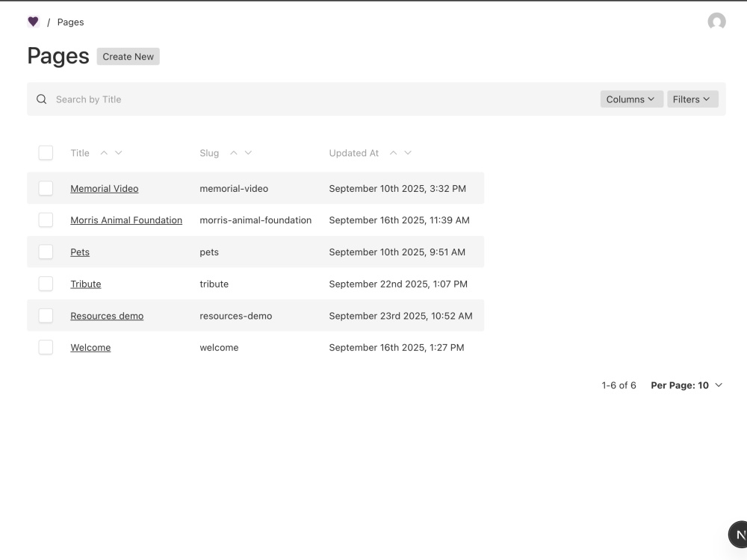Image resolution: width=747 pixels, height=560 pixels.
Task: Open the Morris Animal Foundation link
Action: pyautogui.click(x=126, y=220)
